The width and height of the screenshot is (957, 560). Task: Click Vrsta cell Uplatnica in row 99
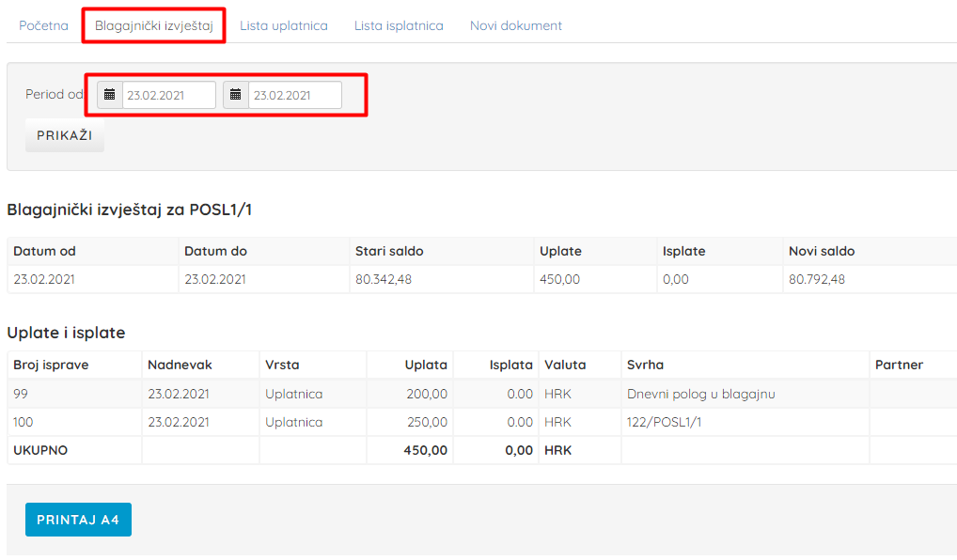point(293,394)
